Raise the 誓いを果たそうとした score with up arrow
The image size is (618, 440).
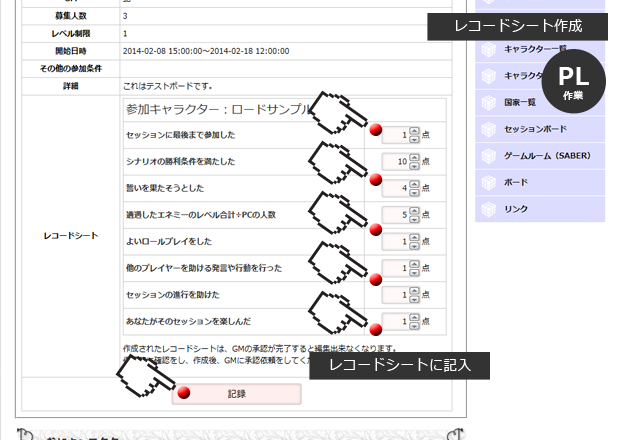pyautogui.click(x=414, y=185)
